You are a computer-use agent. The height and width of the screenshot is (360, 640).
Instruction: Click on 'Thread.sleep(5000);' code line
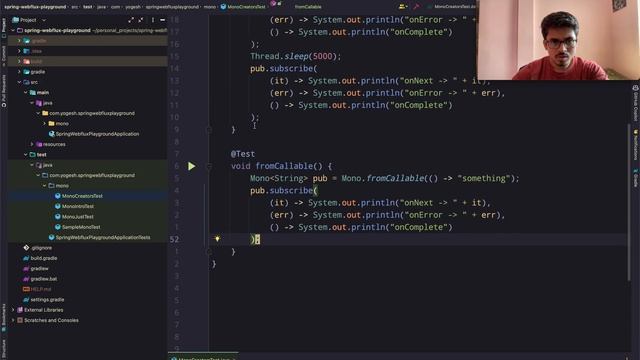tap(296, 56)
